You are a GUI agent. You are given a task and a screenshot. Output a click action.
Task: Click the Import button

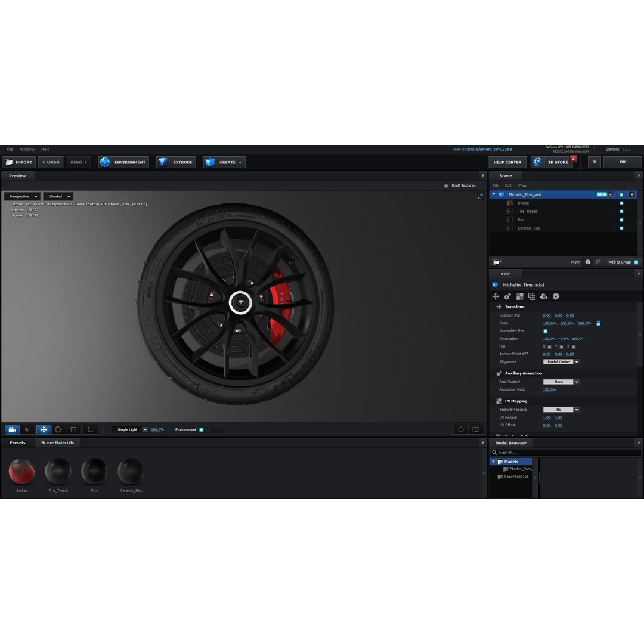pos(19,162)
